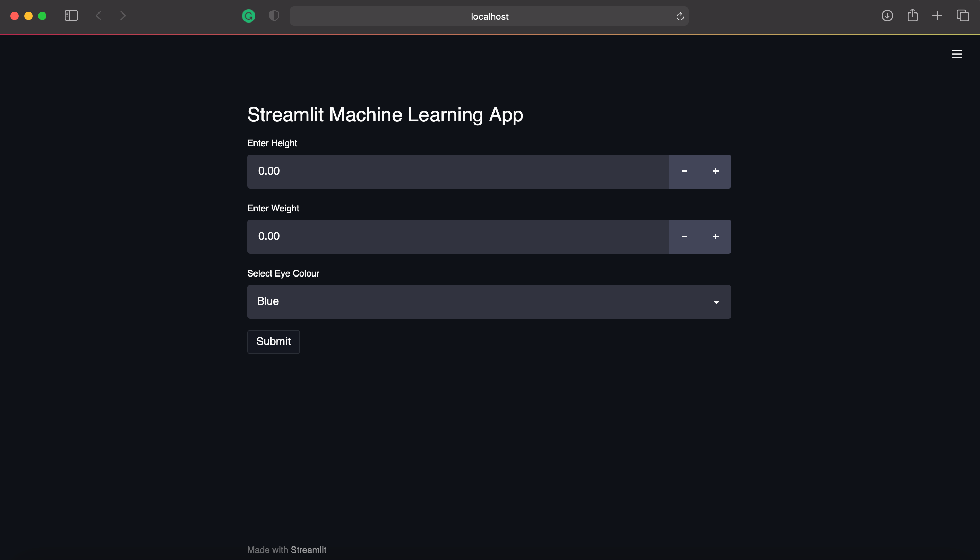Decrease the Height value with minus
980x560 pixels.
[684, 172]
